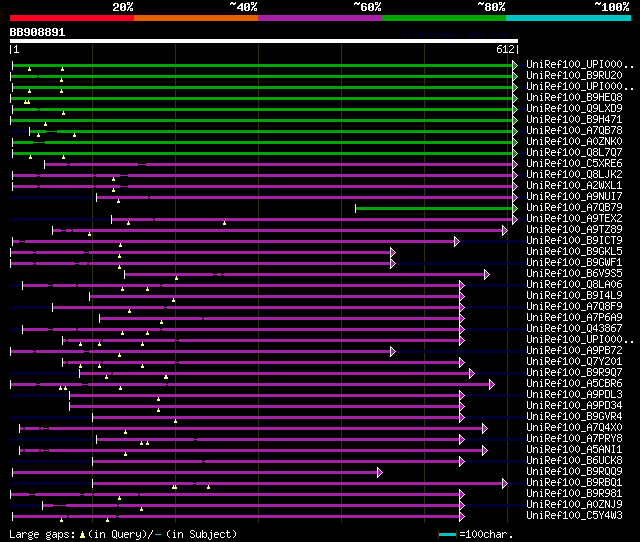This screenshot has height=542, width=640.
Task: Click the Large gaps legend text
Action: click(42, 534)
